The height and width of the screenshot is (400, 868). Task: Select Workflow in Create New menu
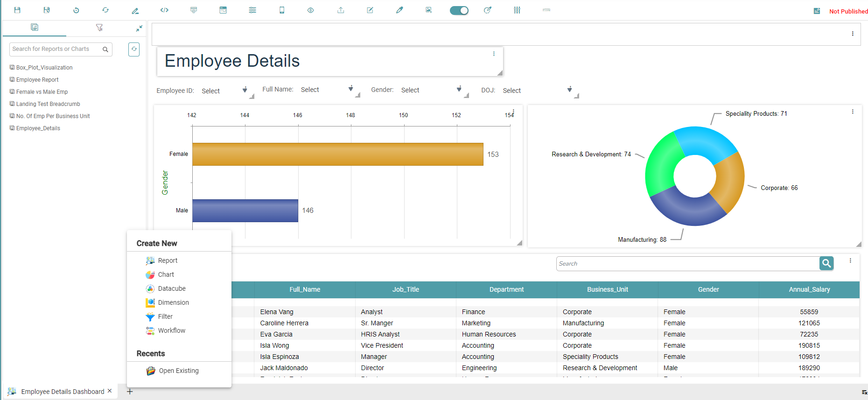click(171, 330)
